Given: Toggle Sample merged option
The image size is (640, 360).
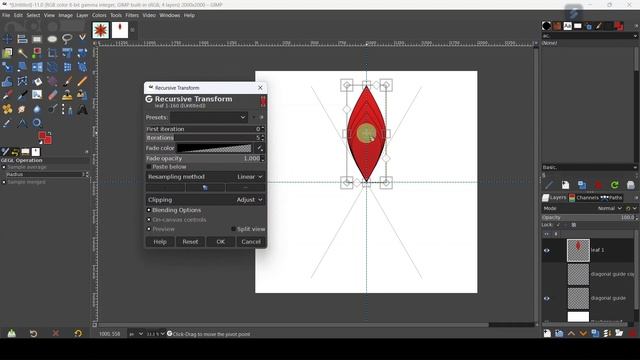Looking at the screenshot, I should tap(4, 182).
